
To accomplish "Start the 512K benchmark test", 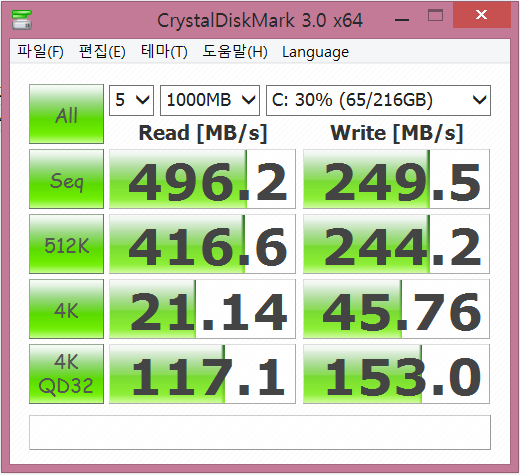I will (66, 244).
